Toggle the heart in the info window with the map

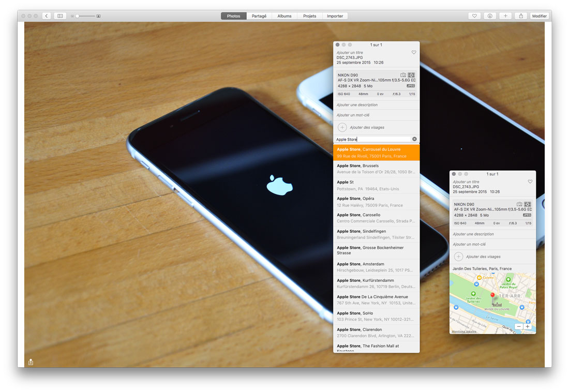point(530,182)
